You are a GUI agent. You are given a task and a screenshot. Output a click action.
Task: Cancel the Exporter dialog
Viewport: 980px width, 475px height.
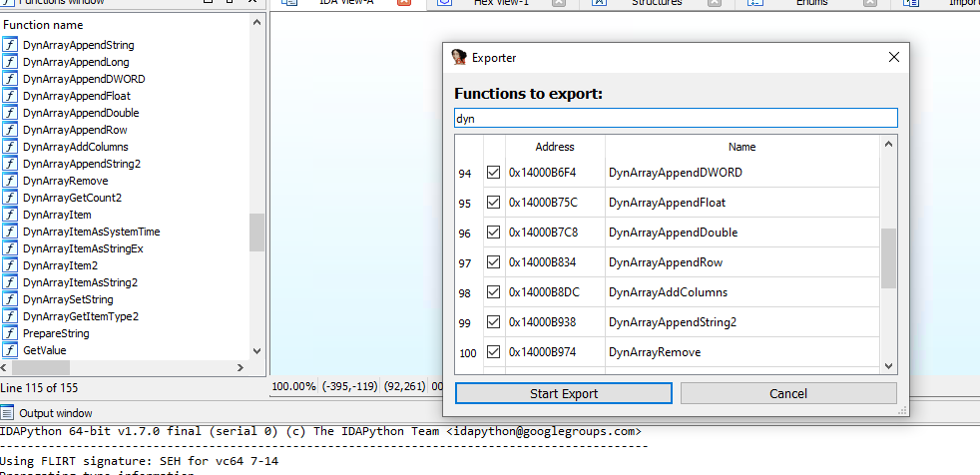click(x=788, y=394)
